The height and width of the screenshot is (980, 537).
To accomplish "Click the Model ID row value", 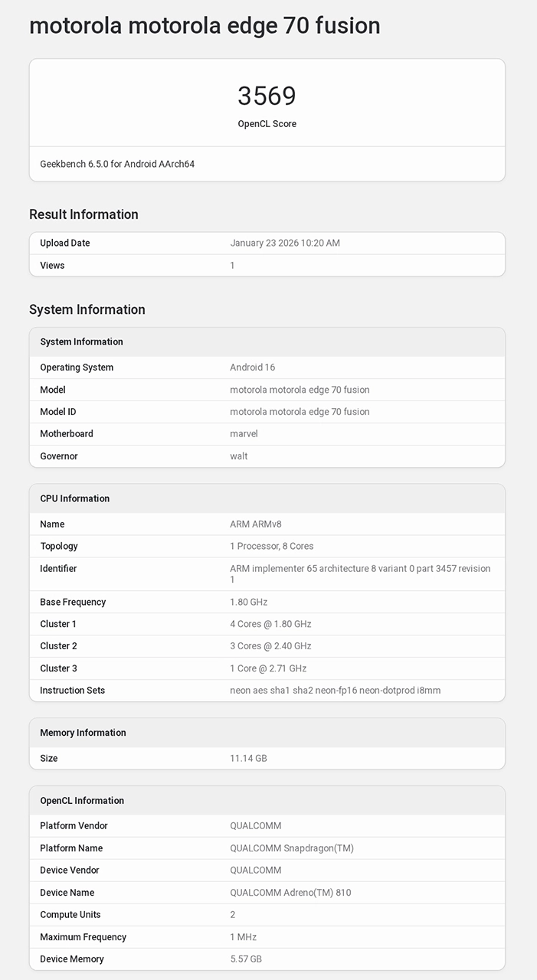I will coord(300,412).
